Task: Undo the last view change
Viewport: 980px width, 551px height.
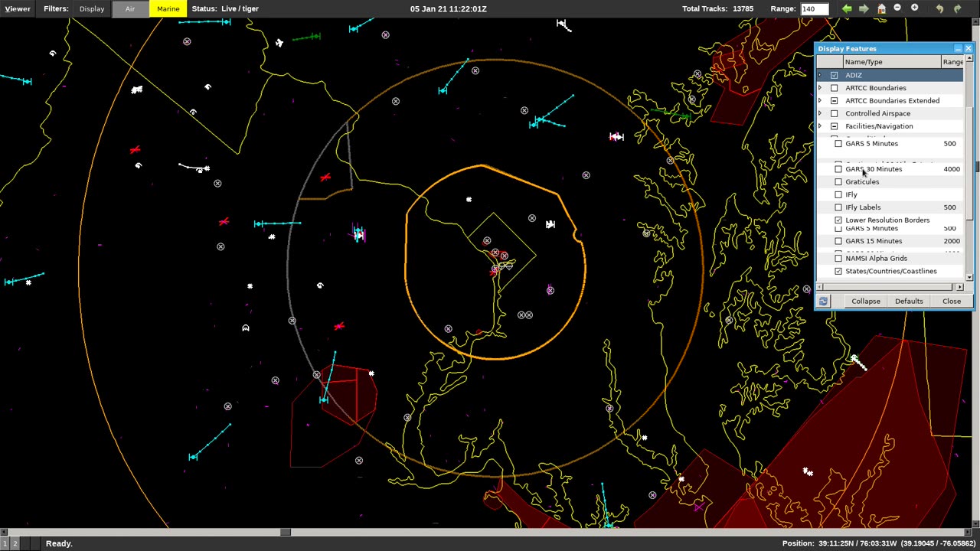Action: click(x=939, y=8)
